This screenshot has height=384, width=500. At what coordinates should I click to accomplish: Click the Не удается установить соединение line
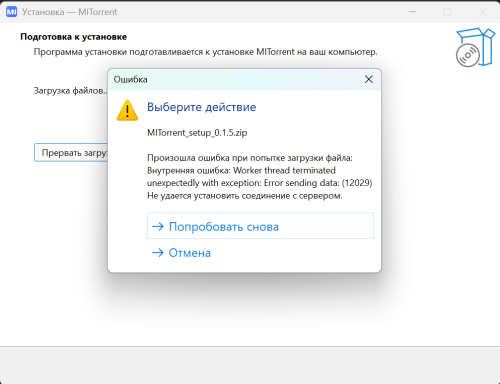point(245,196)
